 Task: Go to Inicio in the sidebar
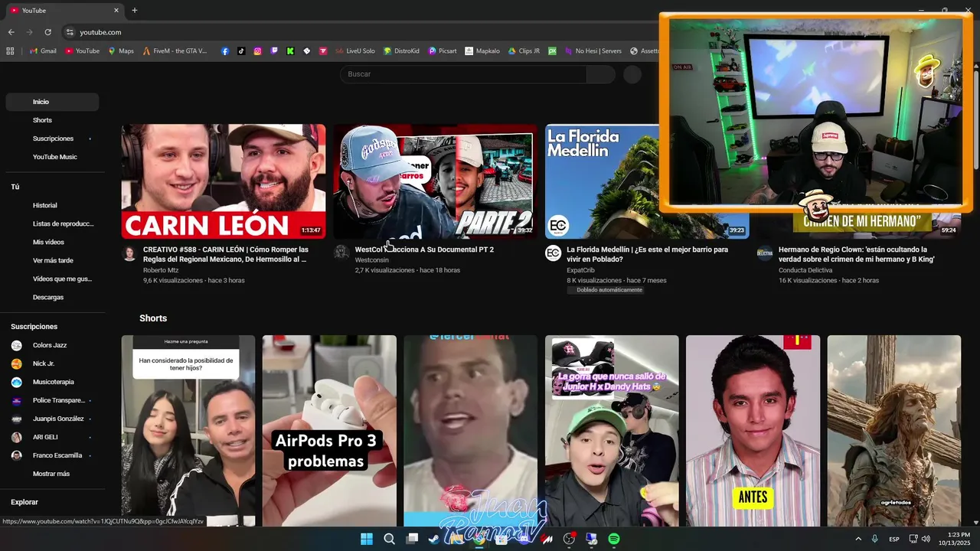tap(52, 102)
